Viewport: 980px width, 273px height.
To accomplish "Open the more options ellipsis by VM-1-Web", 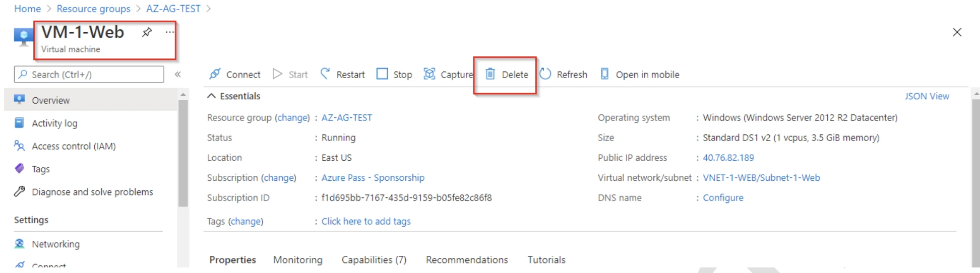I will pyautogui.click(x=170, y=32).
